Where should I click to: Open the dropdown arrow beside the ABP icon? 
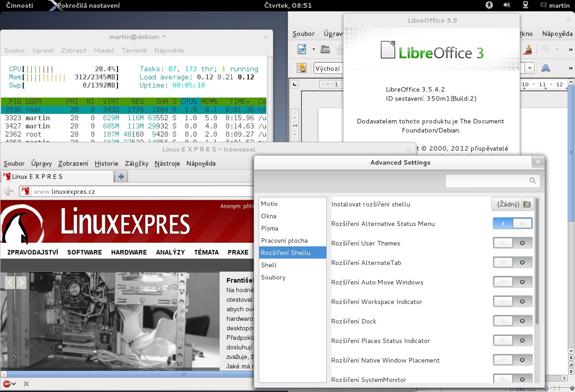pyautogui.click(x=15, y=384)
